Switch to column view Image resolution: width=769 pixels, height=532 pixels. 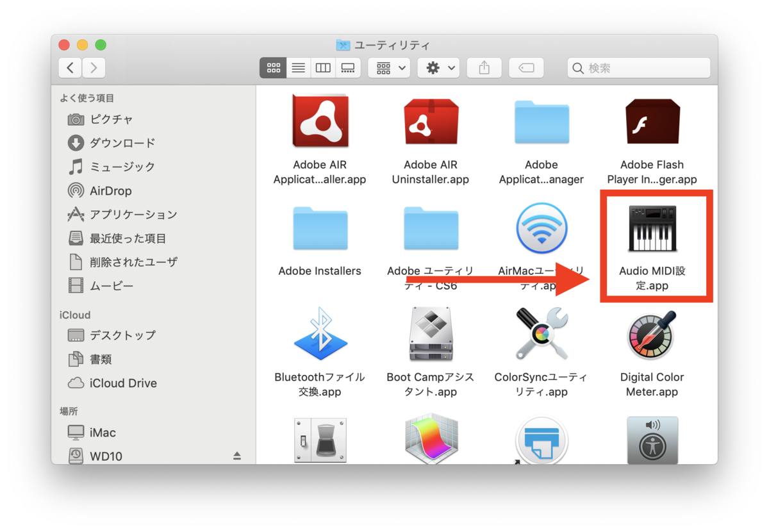click(323, 68)
